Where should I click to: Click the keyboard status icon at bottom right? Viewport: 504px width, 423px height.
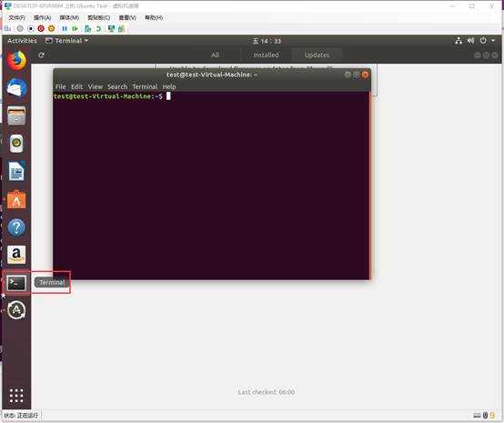pos(477,416)
